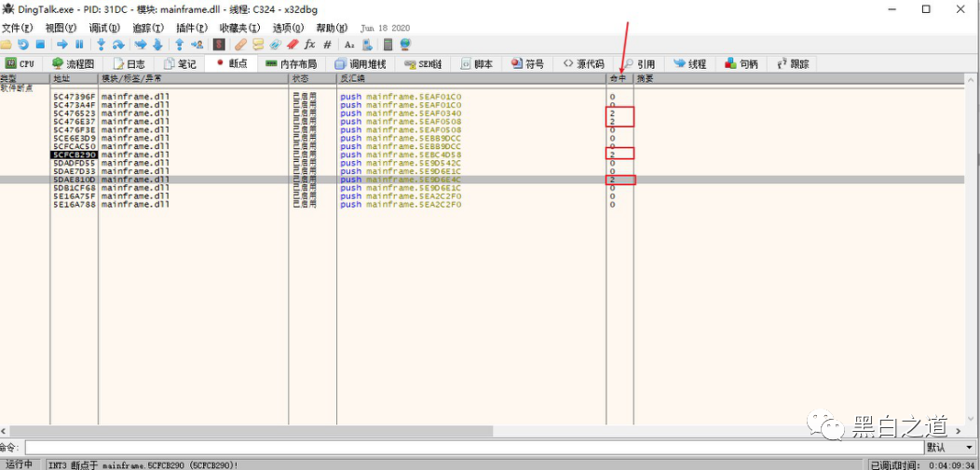Switch to the 笔记 tab
Image resolution: width=980 pixels, height=470 pixels.
(180, 63)
